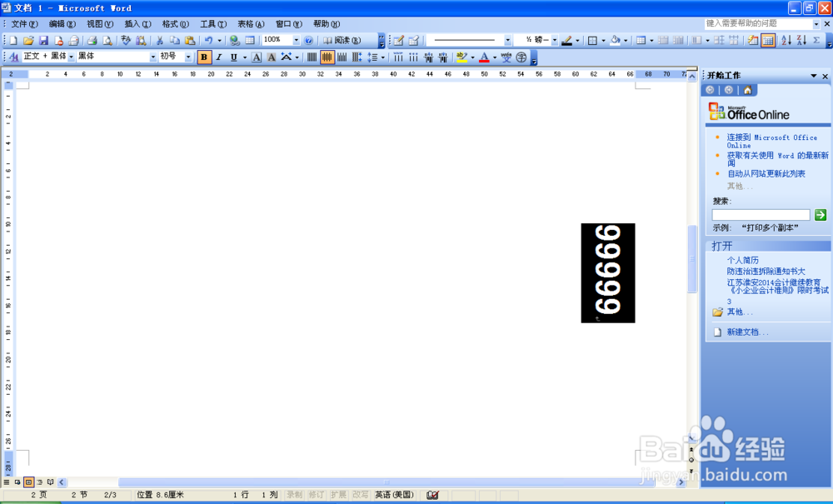Paste from clipboard using toolbar icon
833x504 pixels.
click(x=189, y=40)
